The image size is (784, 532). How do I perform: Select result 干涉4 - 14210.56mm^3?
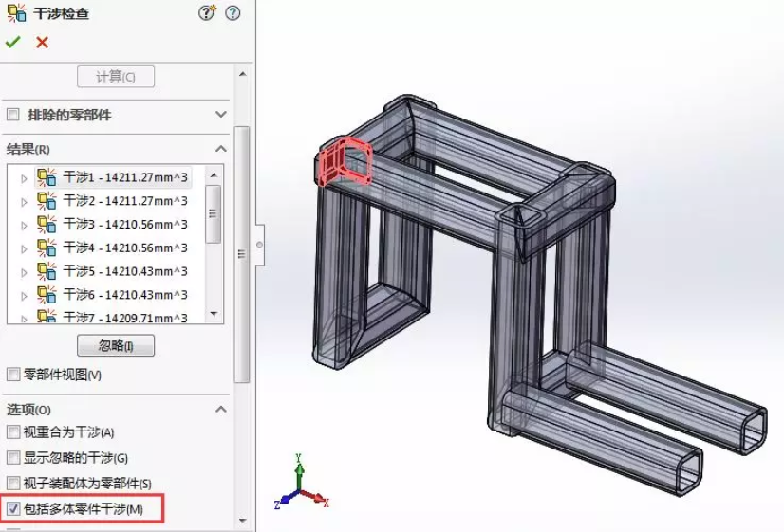pyautogui.click(x=125, y=248)
